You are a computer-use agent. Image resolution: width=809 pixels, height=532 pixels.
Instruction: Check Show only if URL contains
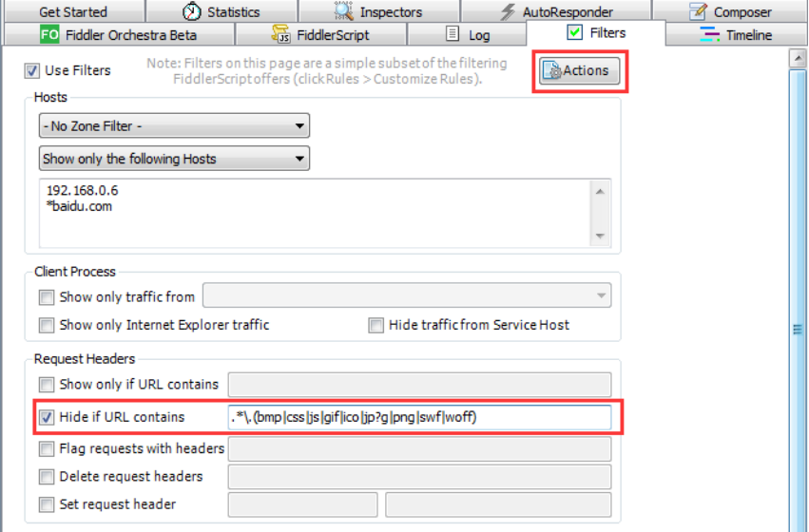coord(47,385)
